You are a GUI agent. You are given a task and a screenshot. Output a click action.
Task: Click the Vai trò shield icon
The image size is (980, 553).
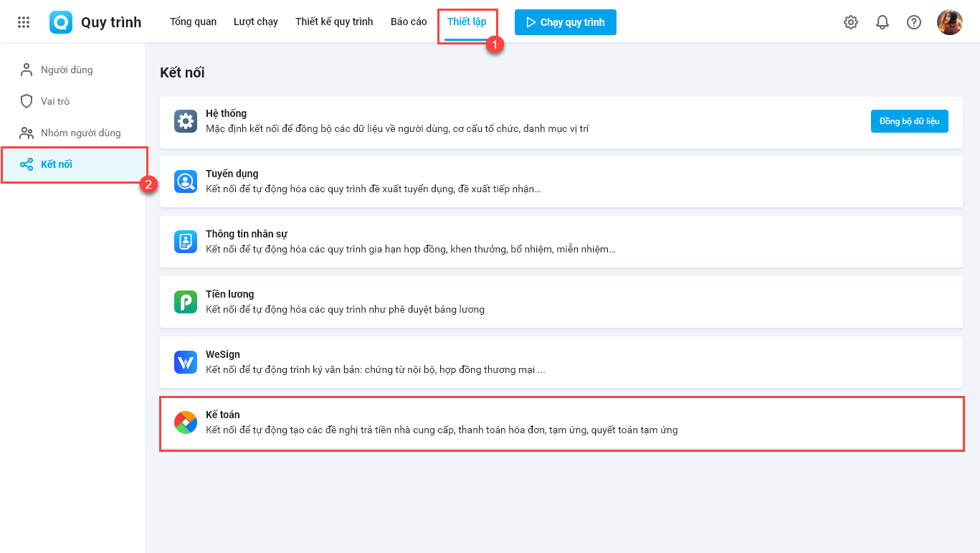coord(27,101)
